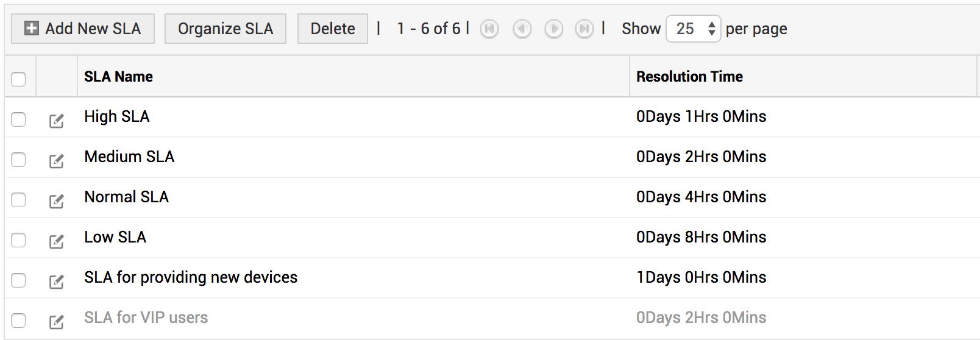Select the Normal SLA row checkbox

tap(18, 199)
